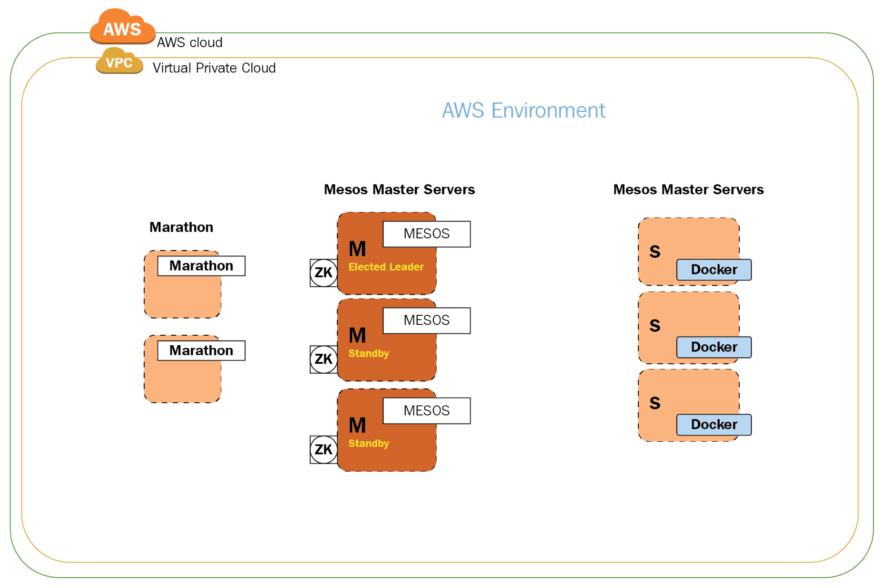The width and height of the screenshot is (884, 588).
Task: Click the MESOS label on the bottom Standby node
Action: (x=427, y=410)
